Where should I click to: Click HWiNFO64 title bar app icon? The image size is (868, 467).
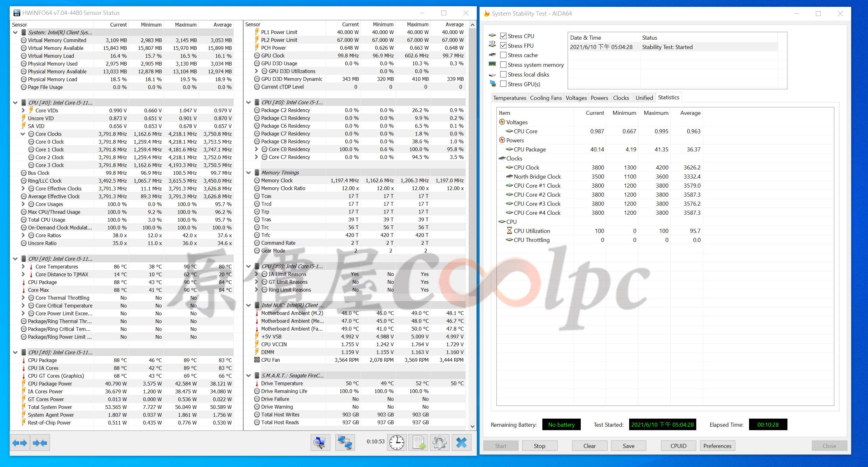click(x=17, y=13)
